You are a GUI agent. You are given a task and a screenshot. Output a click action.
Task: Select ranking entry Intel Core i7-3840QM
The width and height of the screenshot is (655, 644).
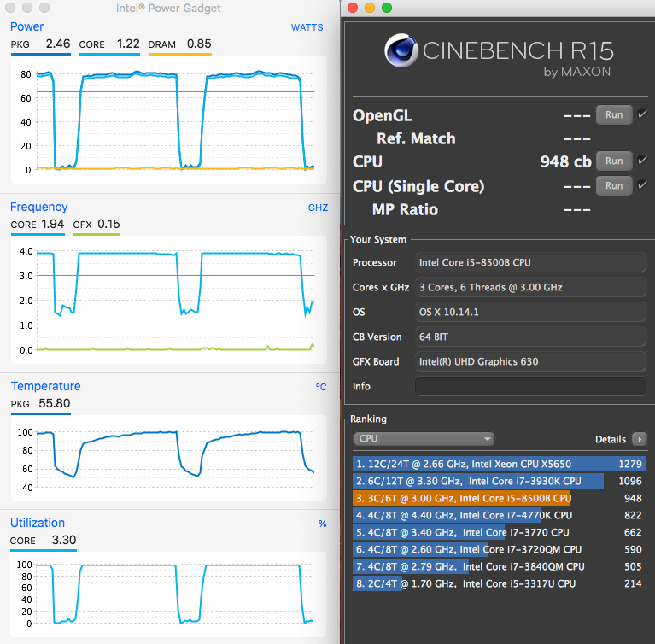click(x=500, y=566)
